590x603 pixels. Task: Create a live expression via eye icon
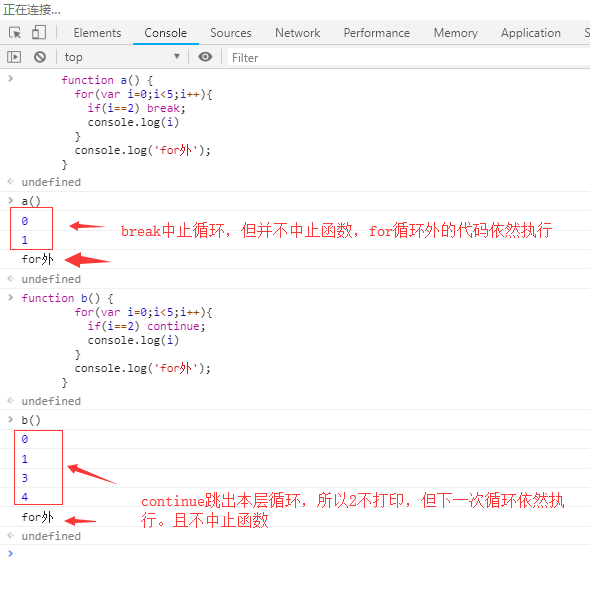pos(205,57)
